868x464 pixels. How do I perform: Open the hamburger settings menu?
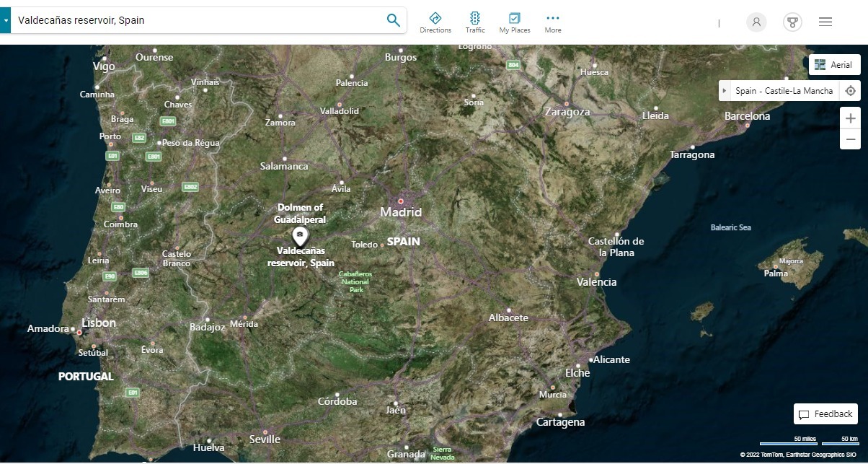(x=825, y=22)
